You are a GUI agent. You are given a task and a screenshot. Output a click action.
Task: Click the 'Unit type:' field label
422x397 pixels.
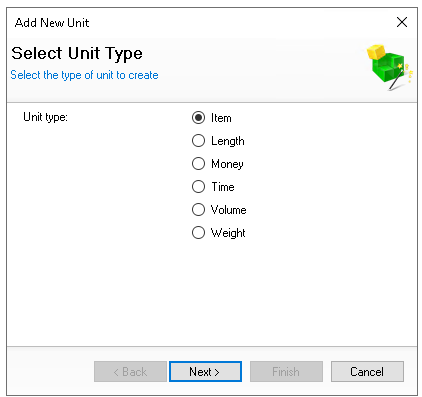pyautogui.click(x=45, y=117)
